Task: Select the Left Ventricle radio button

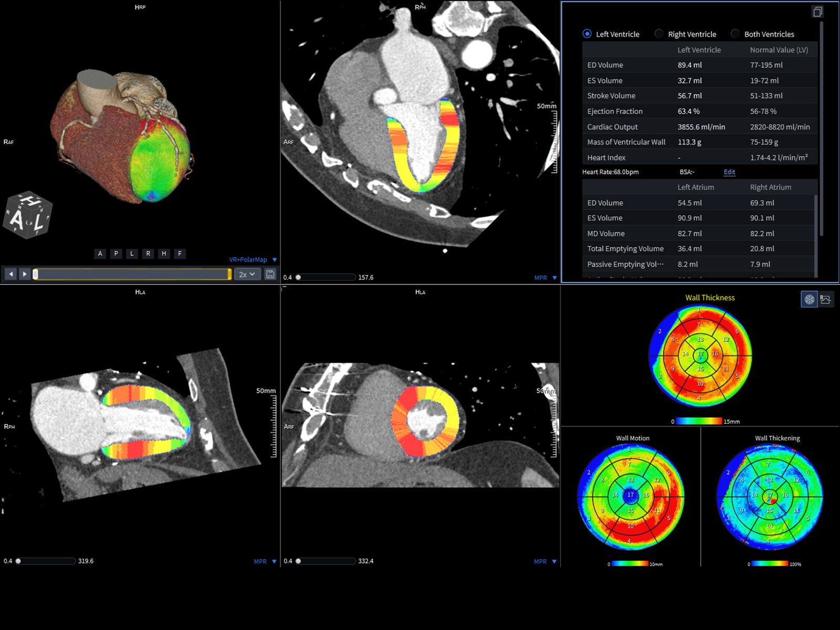Action: pos(587,34)
